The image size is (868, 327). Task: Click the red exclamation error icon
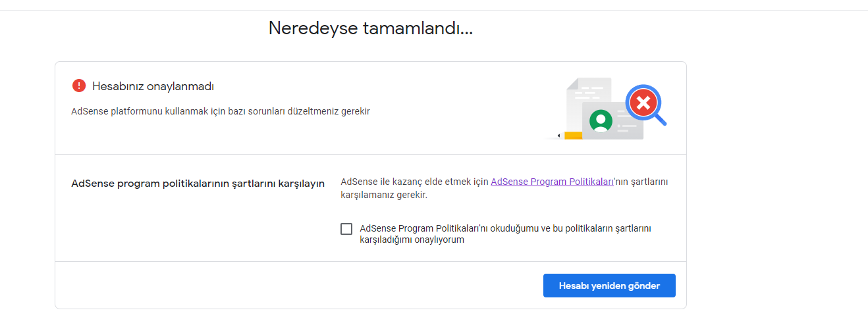pyautogui.click(x=79, y=86)
